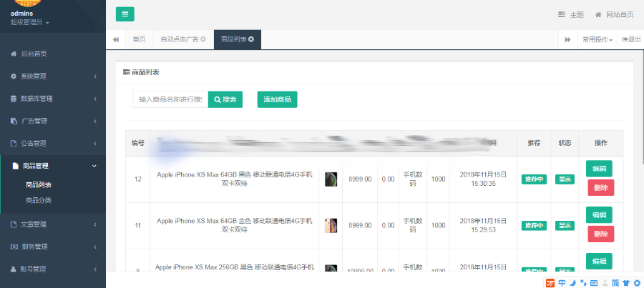The height and width of the screenshot is (288, 644).
Task: Click the 推荐 column header
Action: click(534, 143)
